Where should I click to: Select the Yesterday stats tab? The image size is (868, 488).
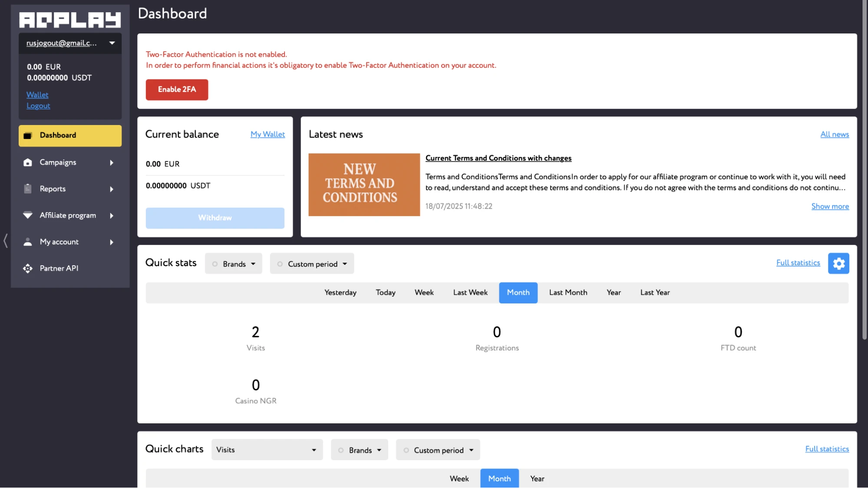pos(340,293)
